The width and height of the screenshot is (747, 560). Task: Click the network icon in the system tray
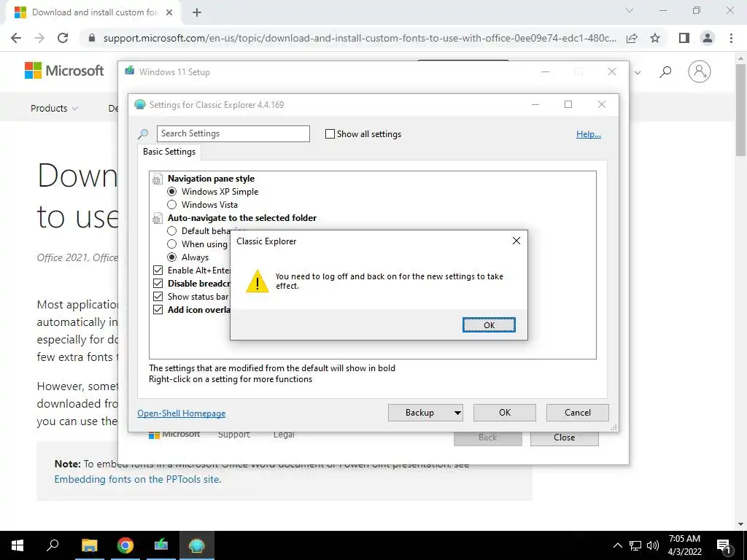click(x=635, y=545)
